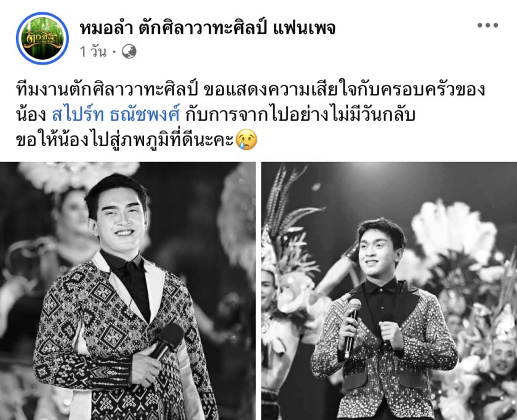The width and height of the screenshot is (517, 420).
Task: Click the post timestamp 1 วัน
Action: 94,52
